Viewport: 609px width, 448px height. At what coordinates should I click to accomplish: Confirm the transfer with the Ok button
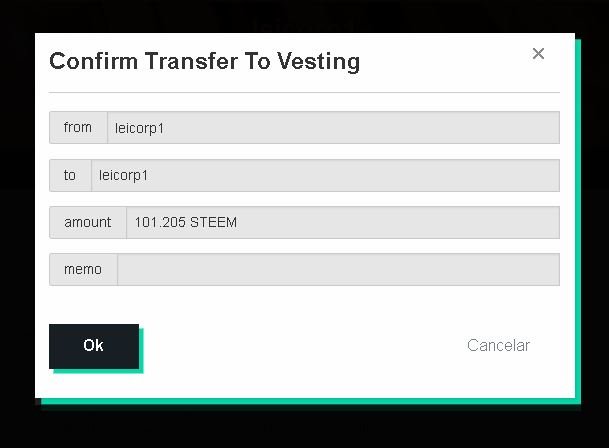coord(94,346)
